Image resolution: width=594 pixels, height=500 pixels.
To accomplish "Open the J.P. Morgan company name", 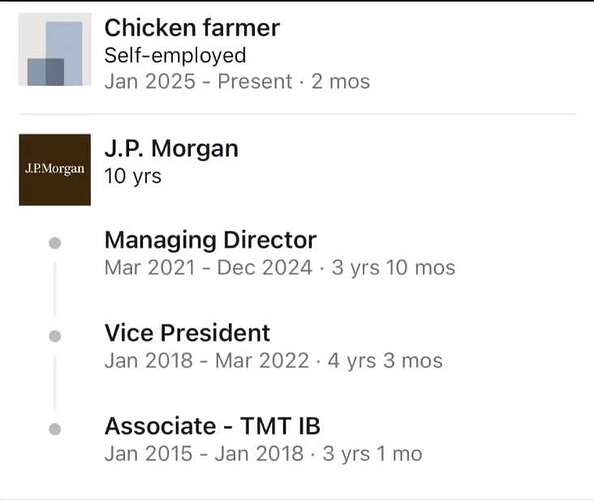I will click(172, 148).
